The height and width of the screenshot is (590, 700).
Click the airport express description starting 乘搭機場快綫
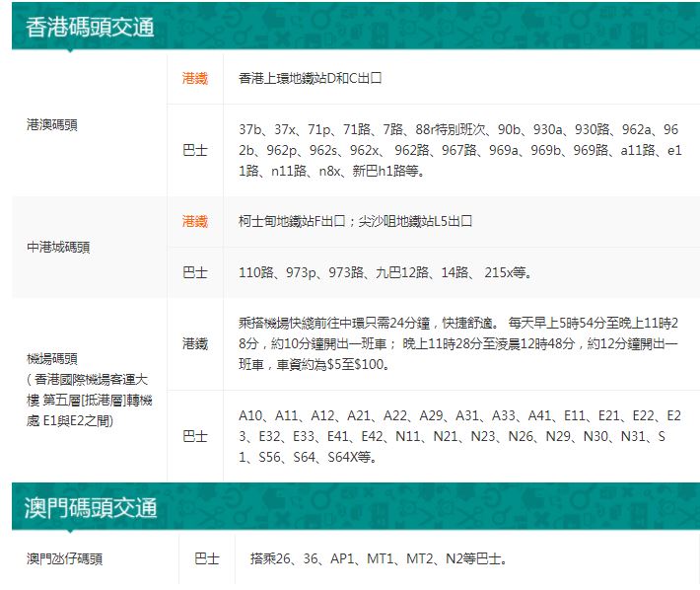(x=459, y=343)
